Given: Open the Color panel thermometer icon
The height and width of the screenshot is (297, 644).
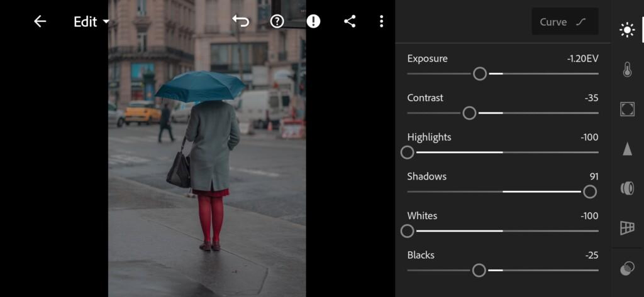Looking at the screenshot, I should coord(627,70).
